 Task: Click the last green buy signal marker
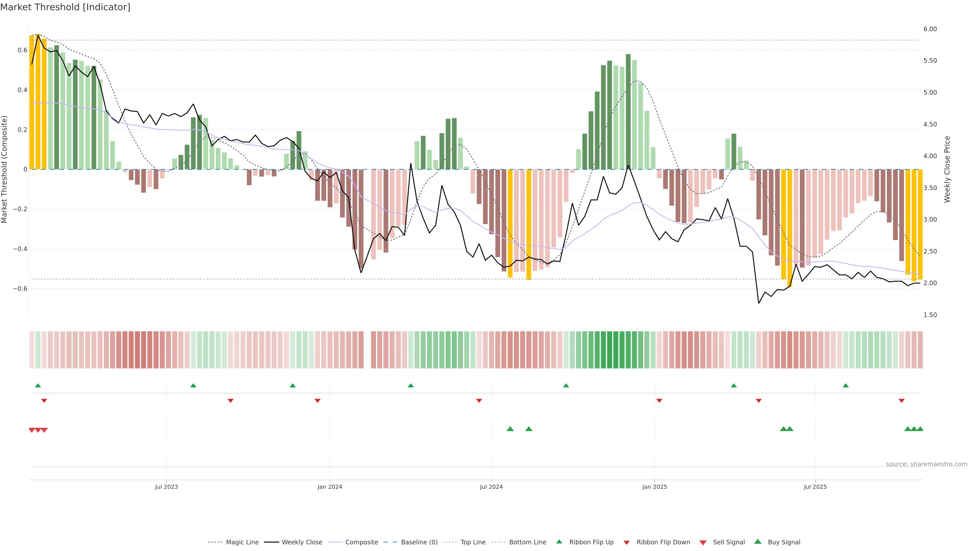[x=920, y=429]
